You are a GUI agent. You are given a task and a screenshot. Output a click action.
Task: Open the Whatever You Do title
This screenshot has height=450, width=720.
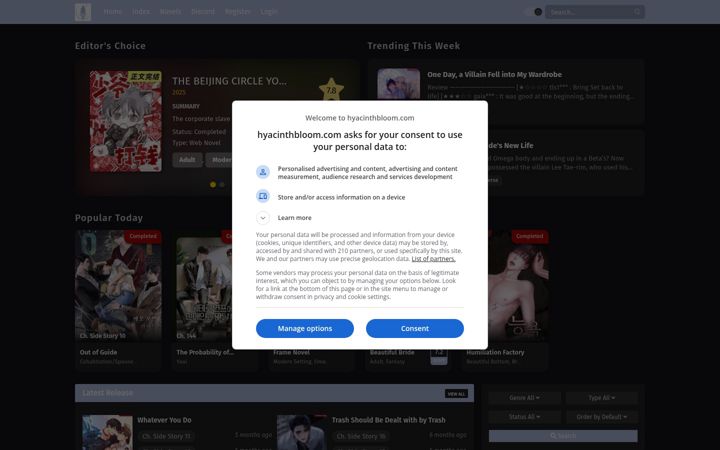164,420
